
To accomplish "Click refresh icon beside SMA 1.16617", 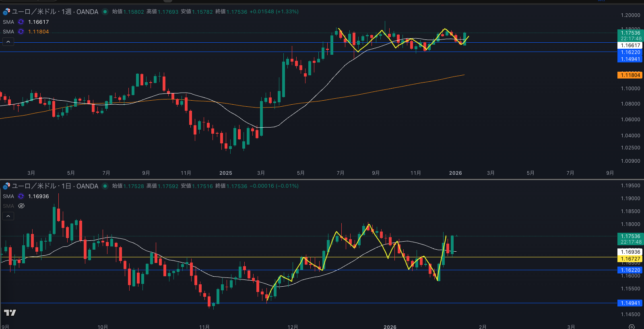I will point(21,22).
